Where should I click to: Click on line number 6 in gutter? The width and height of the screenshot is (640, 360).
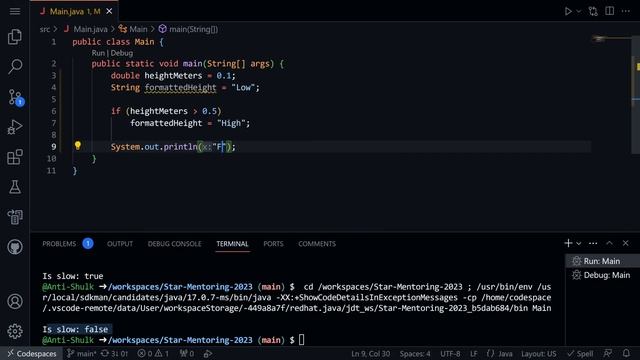click(53, 111)
